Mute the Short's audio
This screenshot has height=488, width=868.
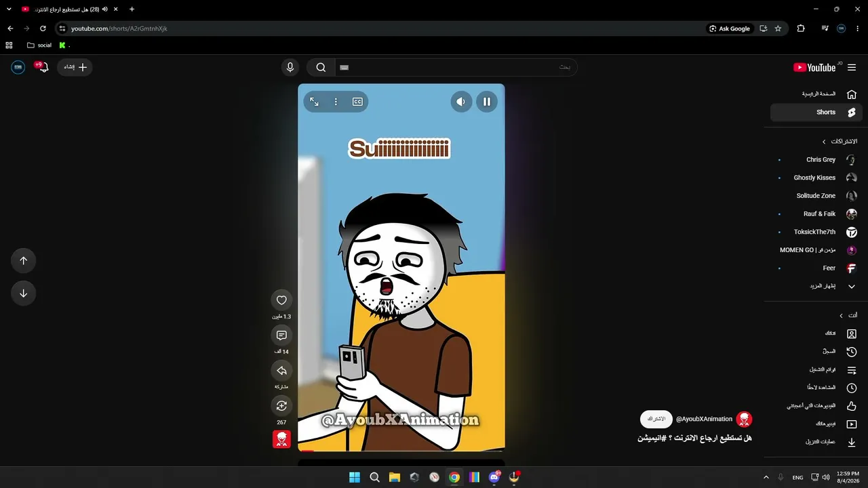pos(461,102)
